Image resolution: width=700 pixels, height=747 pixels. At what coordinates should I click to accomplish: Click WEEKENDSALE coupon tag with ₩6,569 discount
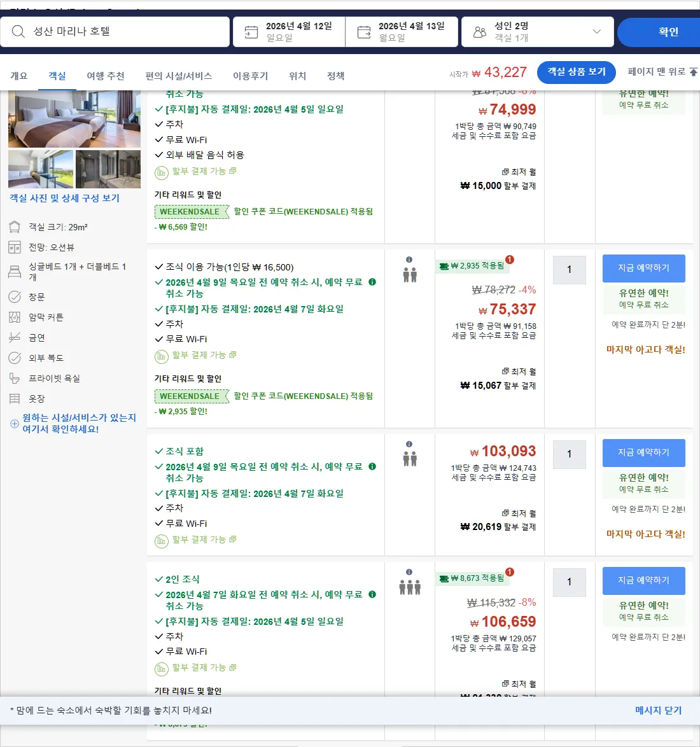pyautogui.click(x=192, y=211)
